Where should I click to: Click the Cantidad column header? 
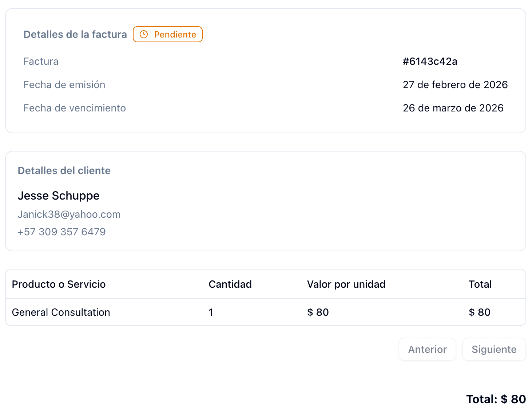(x=230, y=284)
